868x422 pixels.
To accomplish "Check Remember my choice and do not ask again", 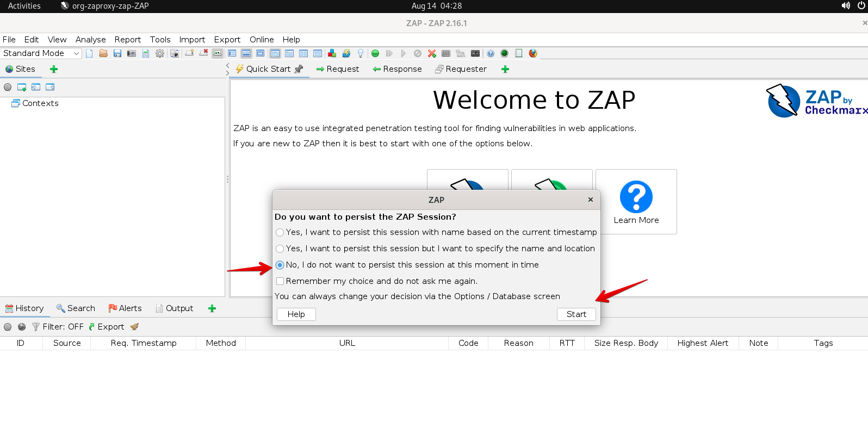I will click(x=280, y=281).
